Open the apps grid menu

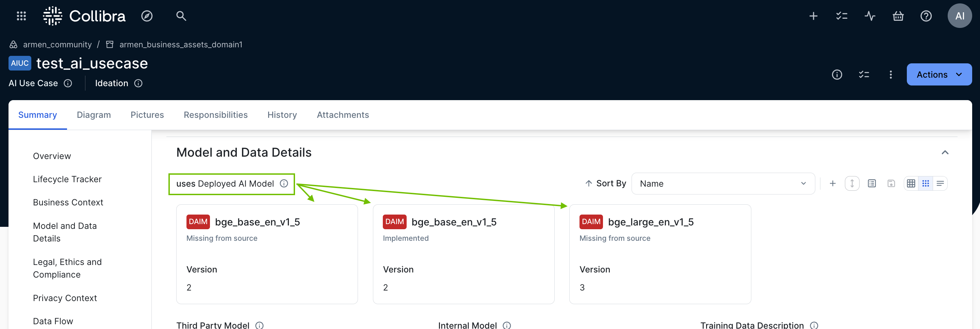(21, 16)
